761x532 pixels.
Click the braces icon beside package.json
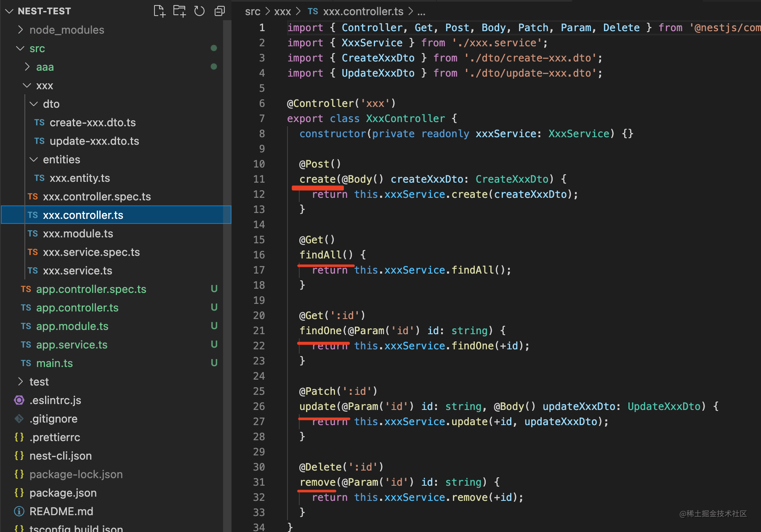[x=19, y=493]
